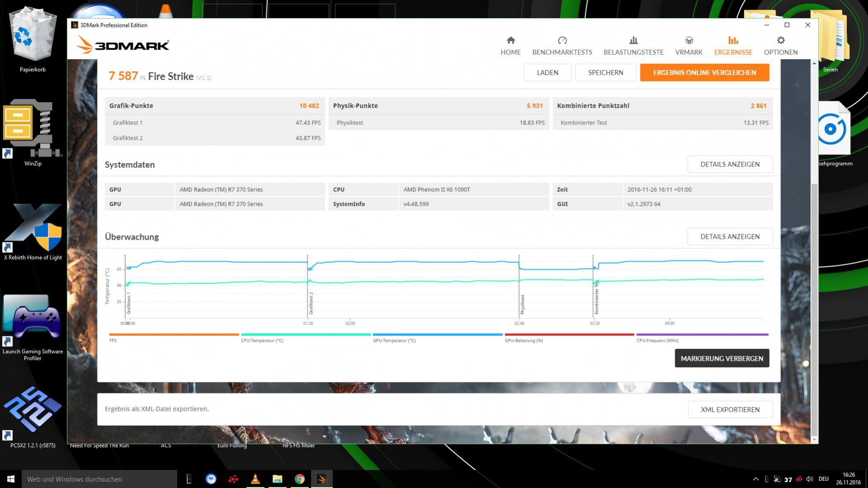Image resolution: width=868 pixels, height=488 pixels.
Task: Click the Kombinierte Punktzahl 2 861
Action: pos(758,106)
